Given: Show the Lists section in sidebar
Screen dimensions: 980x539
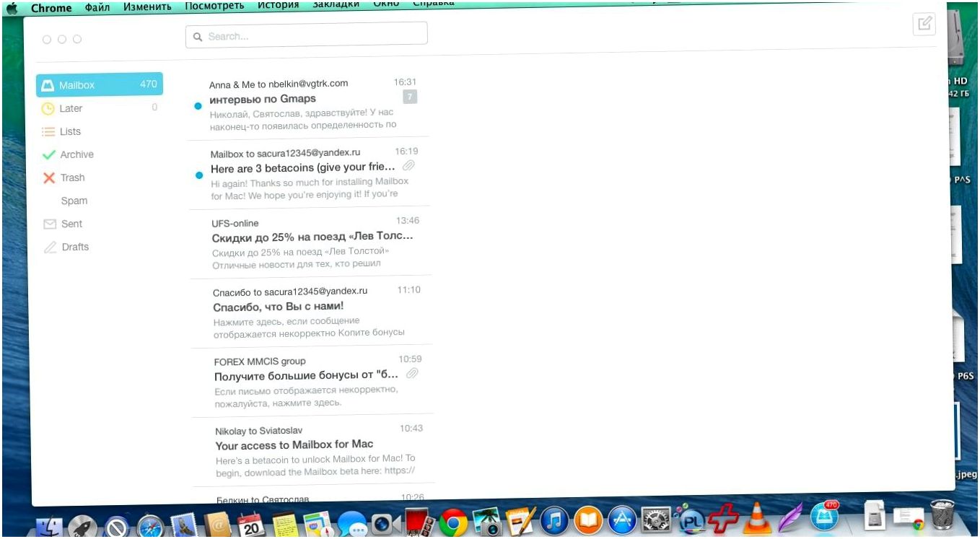Looking at the screenshot, I should [100, 131].
